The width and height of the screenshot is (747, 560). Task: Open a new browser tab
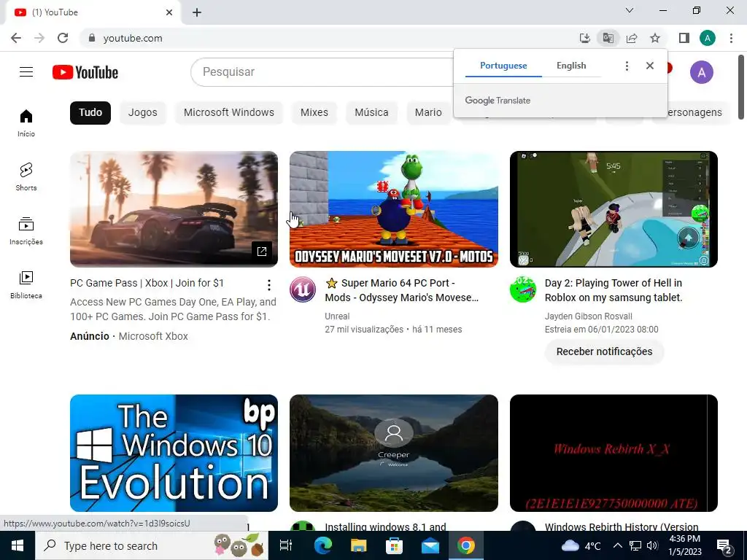[197, 13]
